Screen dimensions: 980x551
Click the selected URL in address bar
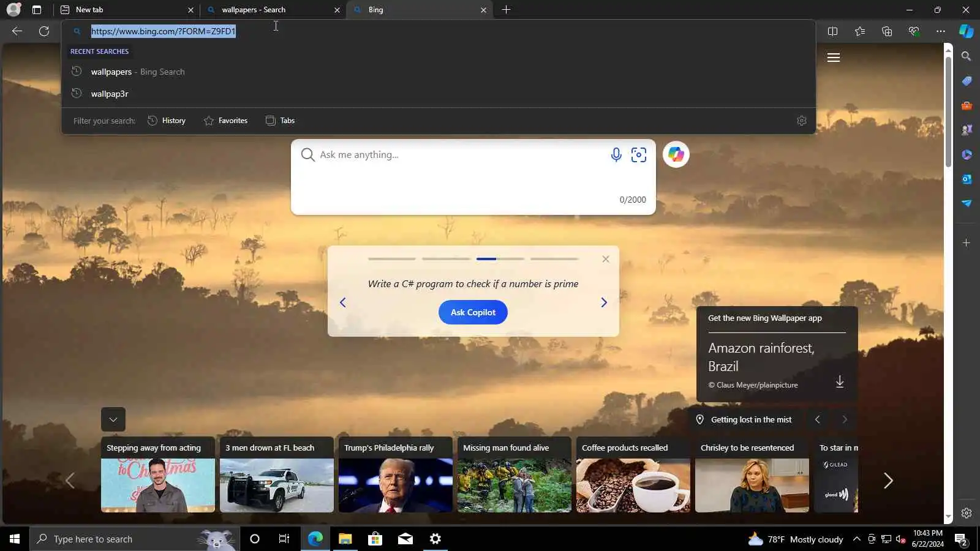pos(164,31)
